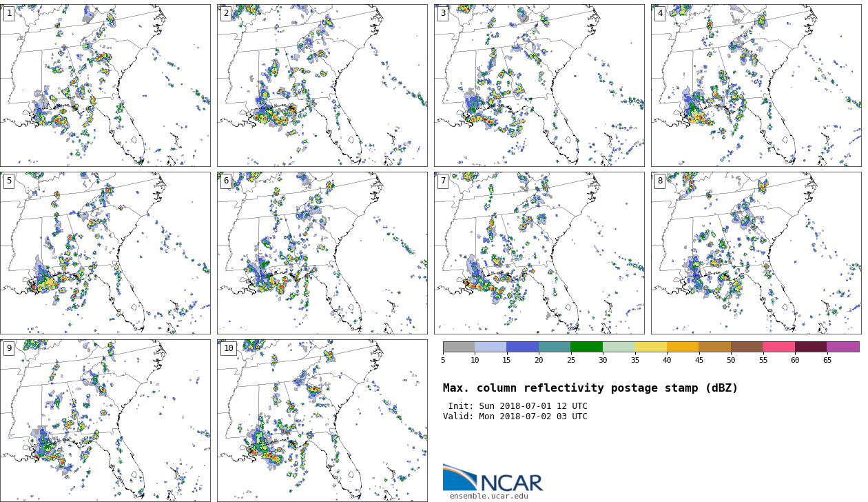Image resolution: width=868 pixels, height=502 pixels.
Task: Click the member number 8 label box
Action: [x=660, y=181]
